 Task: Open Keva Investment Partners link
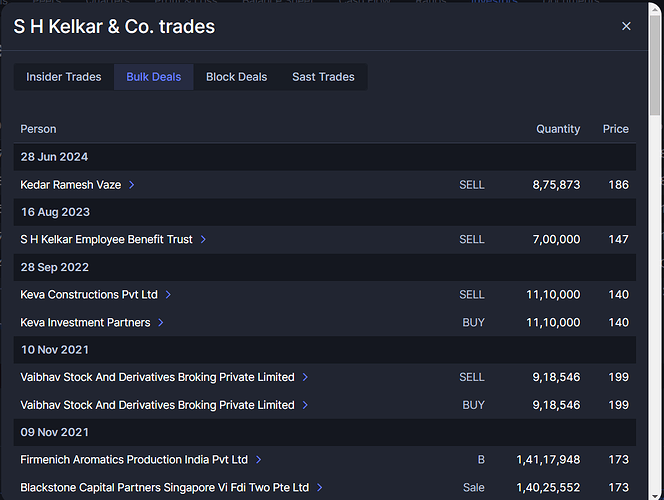tap(85, 323)
